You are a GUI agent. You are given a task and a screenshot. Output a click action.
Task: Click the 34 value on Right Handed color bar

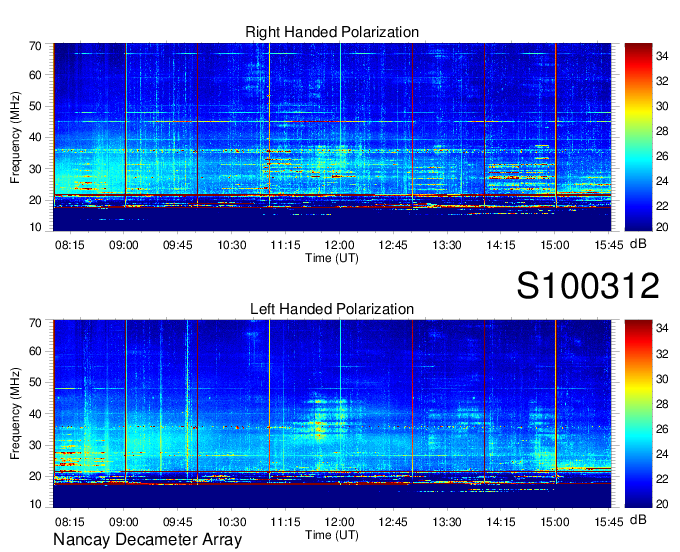click(x=662, y=56)
